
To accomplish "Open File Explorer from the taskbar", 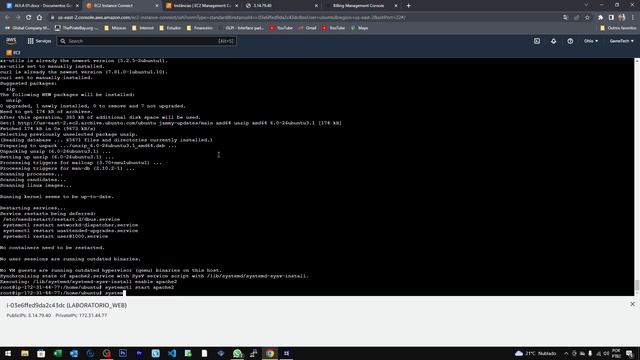I will coord(25,353).
